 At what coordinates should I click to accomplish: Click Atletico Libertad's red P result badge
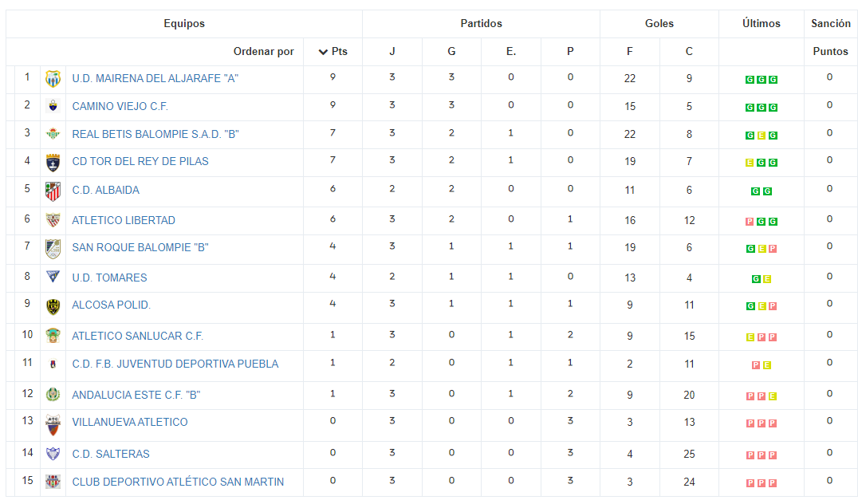point(750,222)
